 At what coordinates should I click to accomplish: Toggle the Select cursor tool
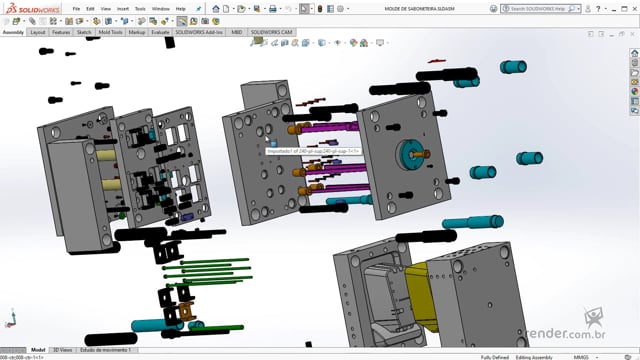click(x=304, y=9)
